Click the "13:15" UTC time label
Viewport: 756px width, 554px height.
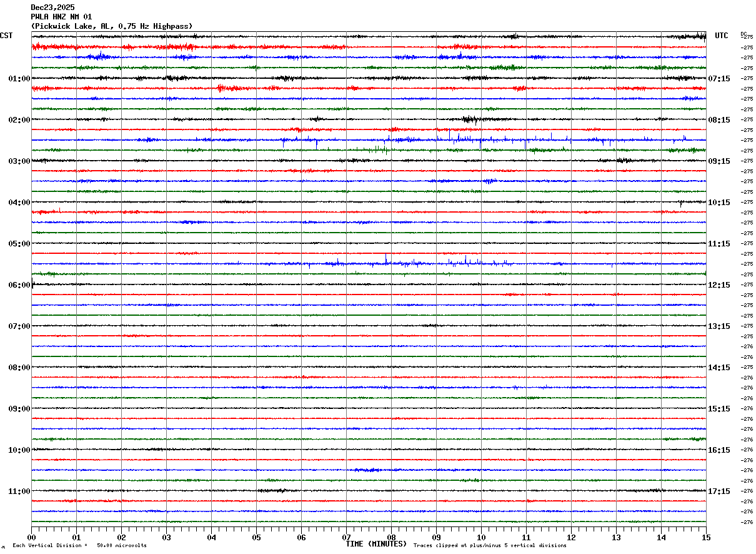coord(719,326)
